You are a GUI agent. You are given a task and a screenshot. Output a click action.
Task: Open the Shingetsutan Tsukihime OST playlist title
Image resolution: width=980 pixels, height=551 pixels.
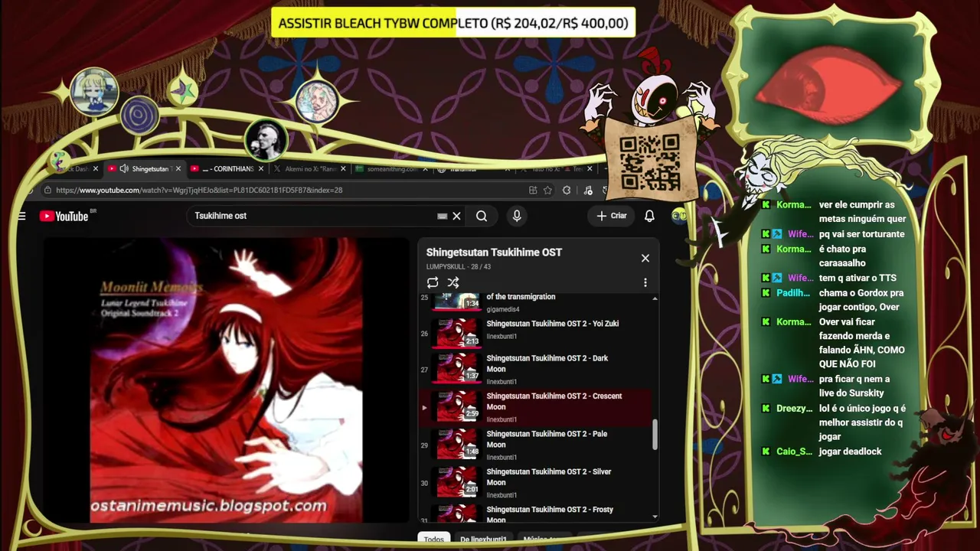point(494,253)
